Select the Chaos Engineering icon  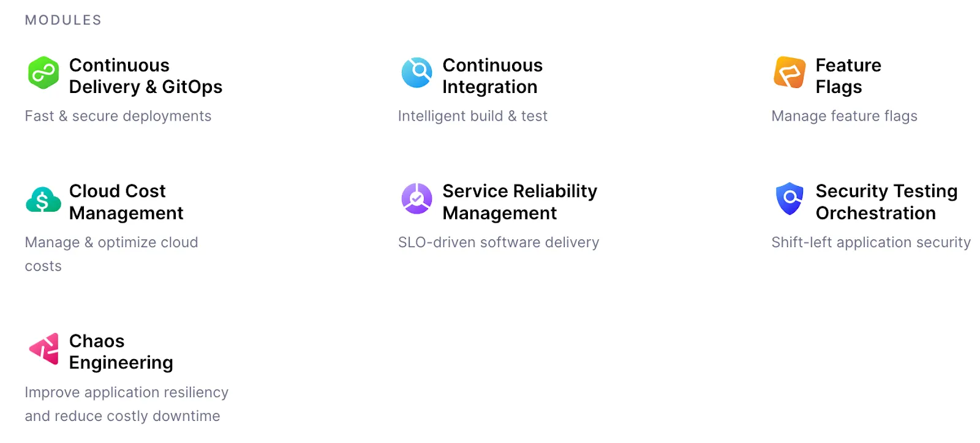(43, 349)
